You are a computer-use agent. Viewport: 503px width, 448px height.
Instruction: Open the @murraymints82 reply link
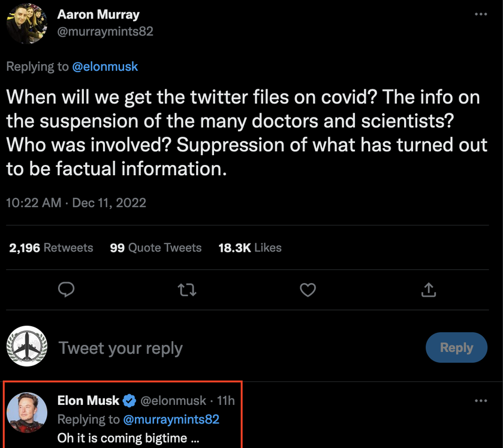pos(171,419)
